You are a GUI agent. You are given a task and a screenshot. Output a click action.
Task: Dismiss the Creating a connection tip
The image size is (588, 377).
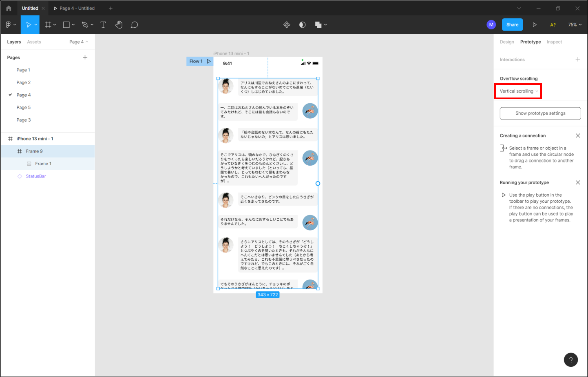point(577,136)
